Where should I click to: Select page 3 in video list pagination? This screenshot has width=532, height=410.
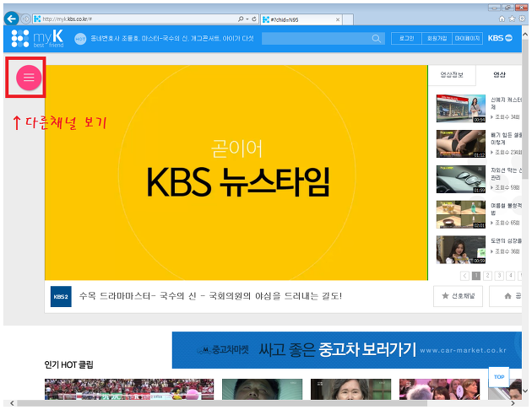pyautogui.click(x=499, y=276)
